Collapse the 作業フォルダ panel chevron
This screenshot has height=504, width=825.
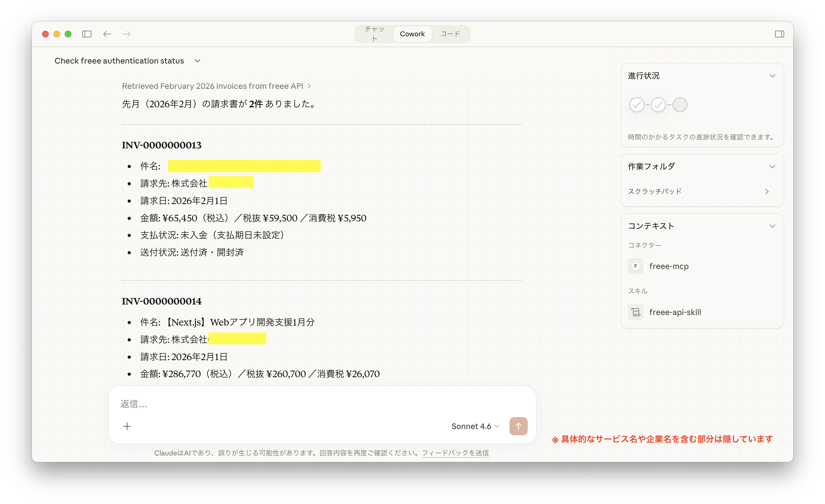click(x=773, y=166)
